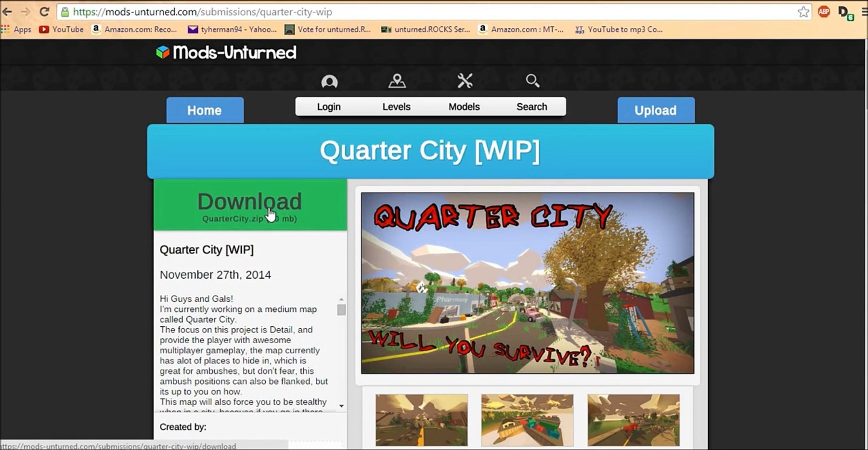Open the AdBlock Plus extension icon
The width and height of the screenshot is (868, 450).
click(823, 12)
